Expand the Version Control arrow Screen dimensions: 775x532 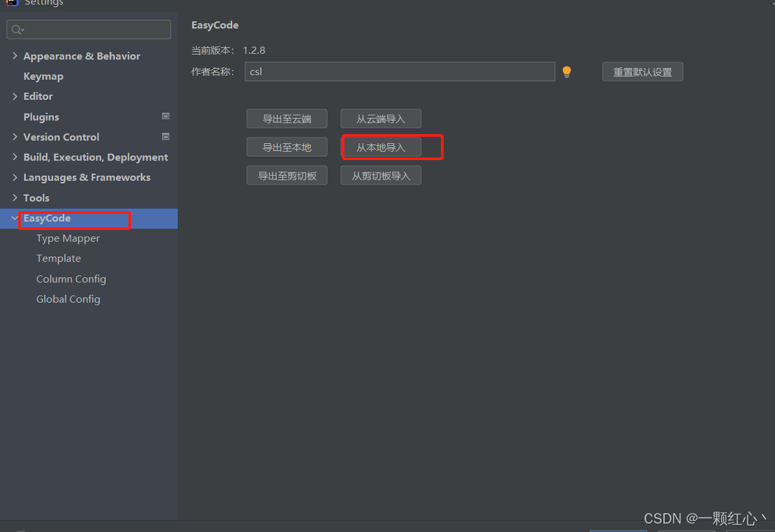coord(15,137)
